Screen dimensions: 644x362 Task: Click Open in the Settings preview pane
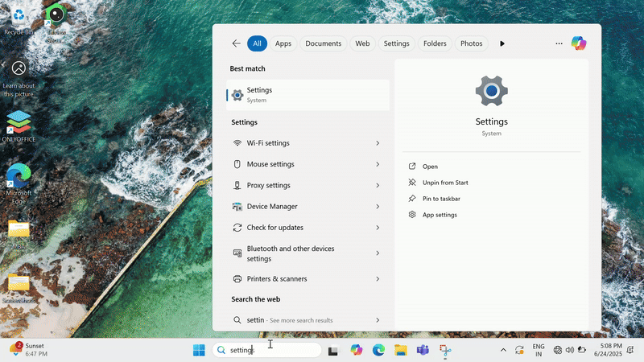(430, 167)
